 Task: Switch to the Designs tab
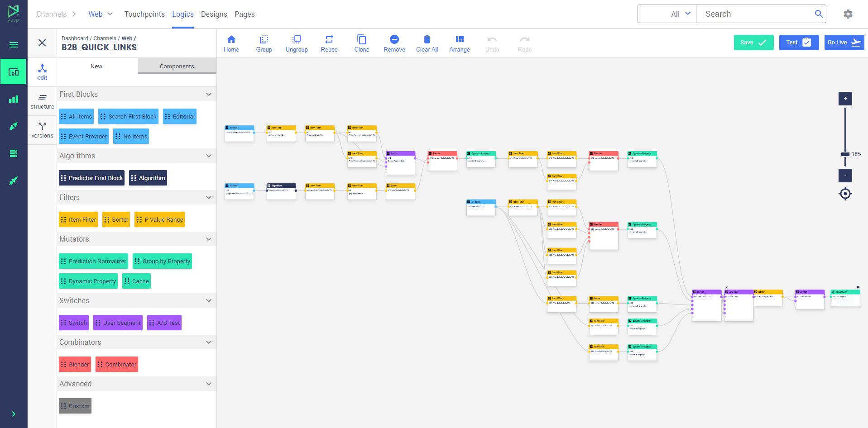coord(214,14)
